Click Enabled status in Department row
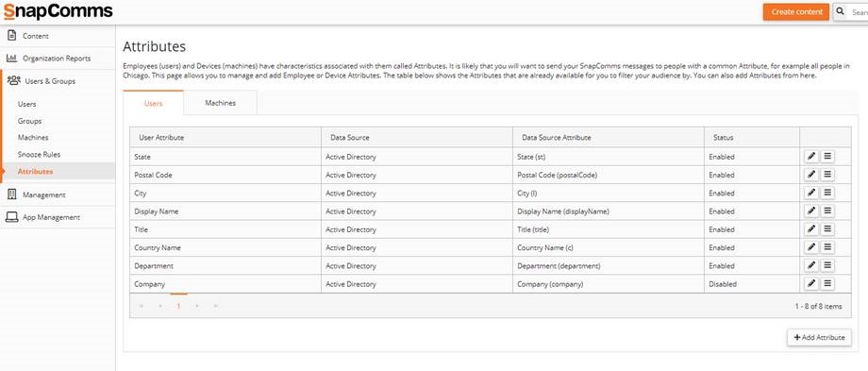 point(722,266)
